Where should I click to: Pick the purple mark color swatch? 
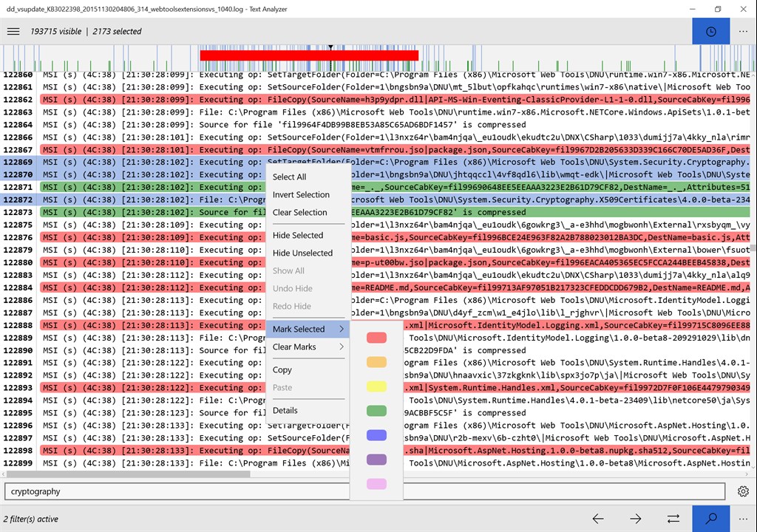[x=376, y=460]
